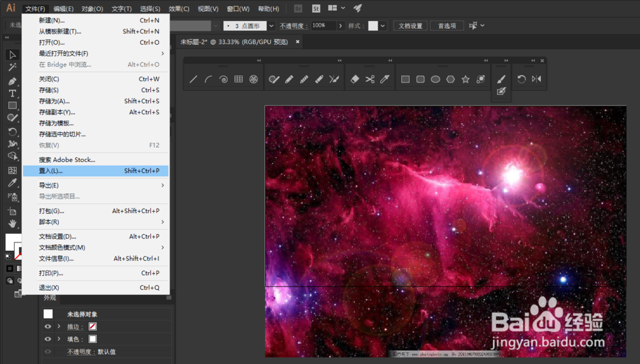Select the Star tool
The height and width of the screenshot is (364, 640).
click(465, 79)
